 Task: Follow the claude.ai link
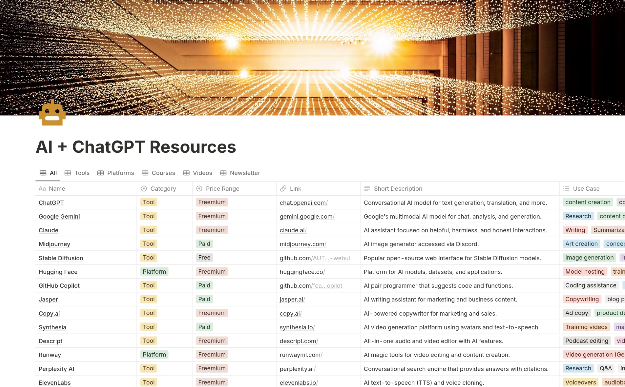click(293, 230)
